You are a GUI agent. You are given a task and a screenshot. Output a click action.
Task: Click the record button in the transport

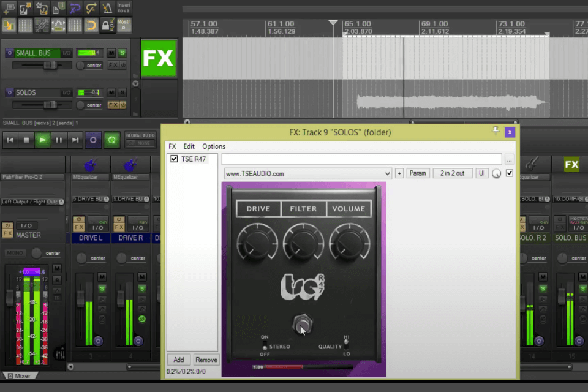(93, 140)
